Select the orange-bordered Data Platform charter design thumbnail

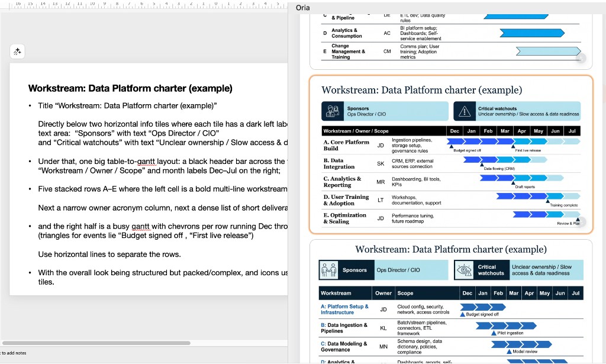(x=451, y=154)
